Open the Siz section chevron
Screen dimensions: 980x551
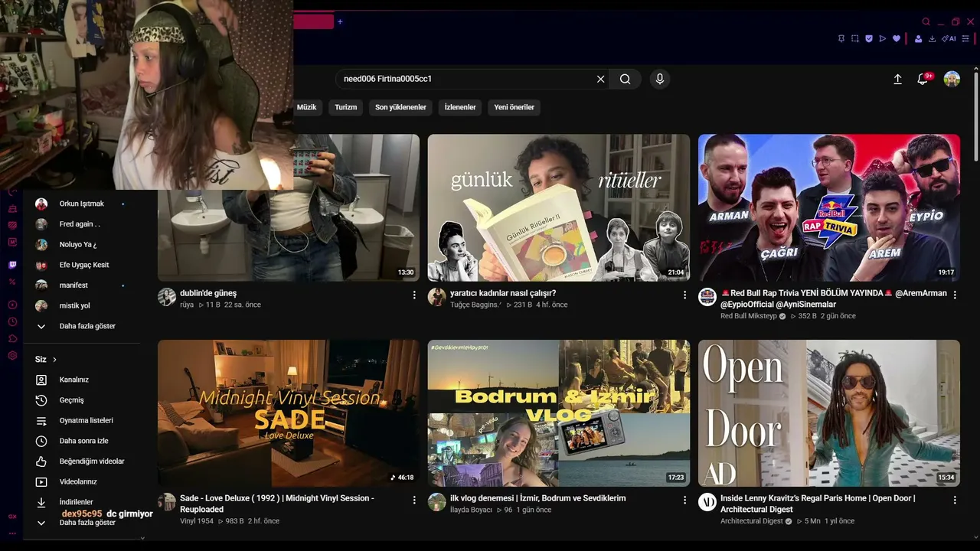[54, 360]
